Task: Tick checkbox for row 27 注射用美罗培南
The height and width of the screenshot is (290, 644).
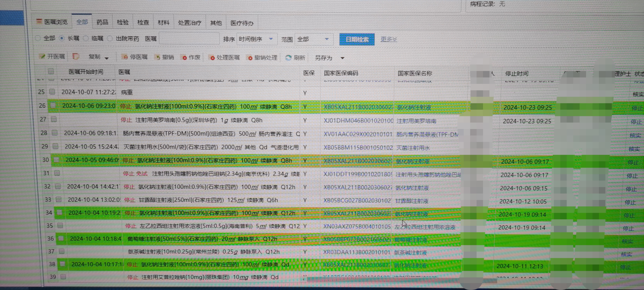Action: point(54,119)
